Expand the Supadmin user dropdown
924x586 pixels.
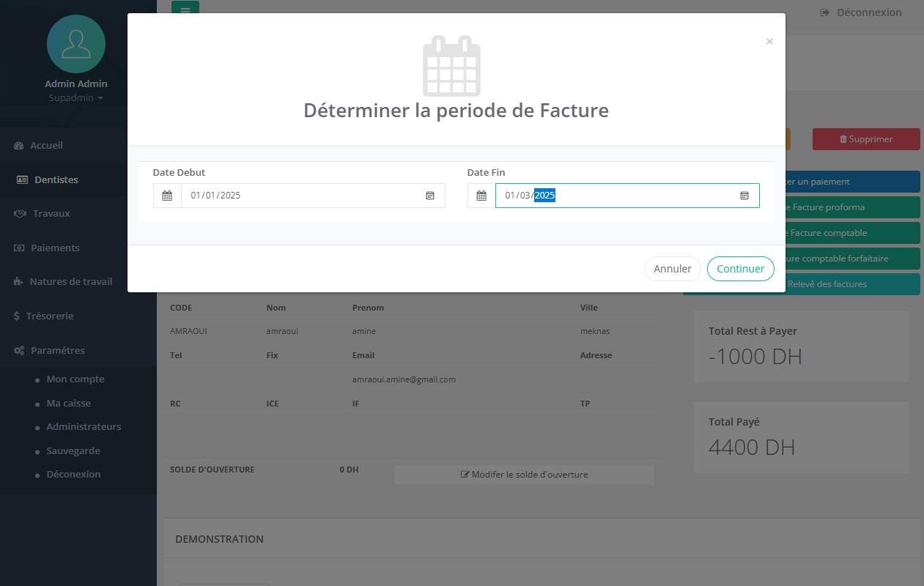pos(76,97)
